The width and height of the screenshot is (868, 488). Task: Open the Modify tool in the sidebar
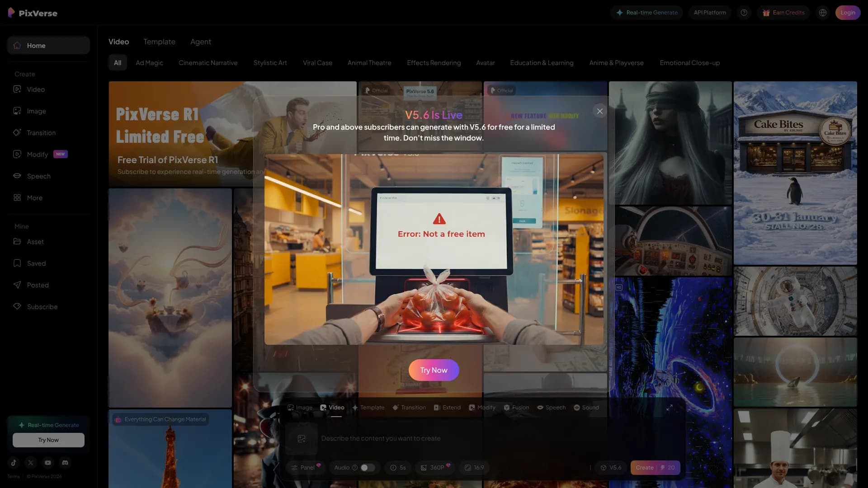[48, 155]
